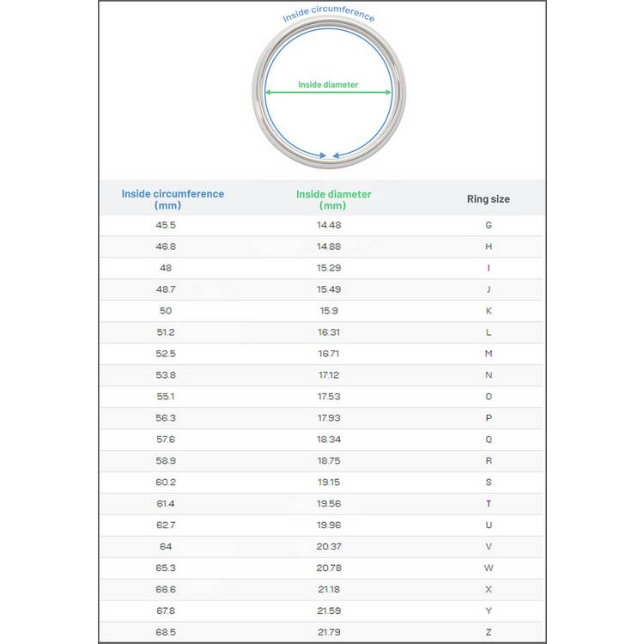Select ring size T
Image resolution: width=644 pixels, height=644 pixels.
[489, 503]
